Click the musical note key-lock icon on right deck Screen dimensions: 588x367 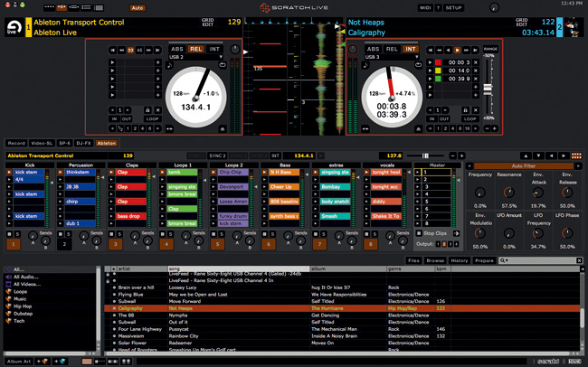[x=365, y=65]
